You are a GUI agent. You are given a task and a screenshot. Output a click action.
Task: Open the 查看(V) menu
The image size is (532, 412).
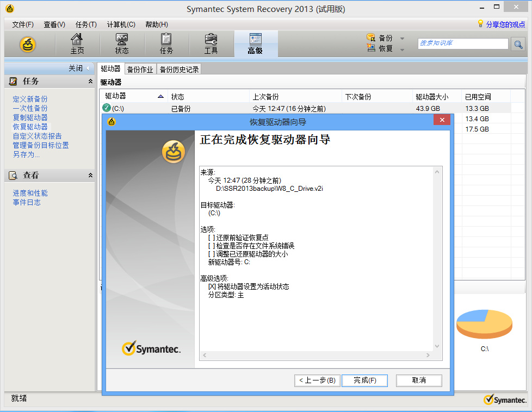pos(54,24)
